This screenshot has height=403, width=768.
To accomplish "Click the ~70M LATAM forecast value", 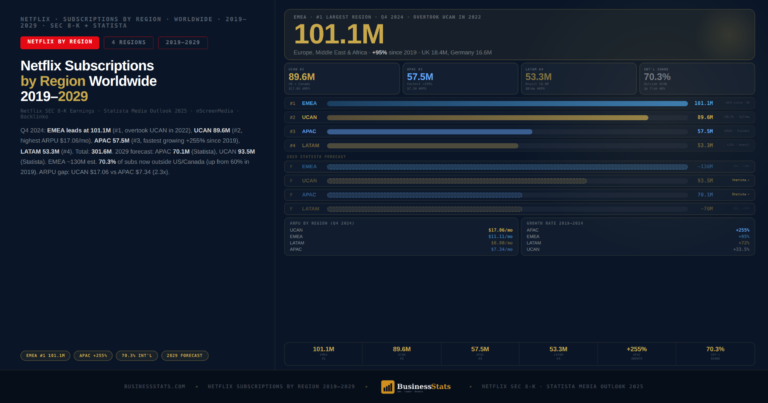I will click(x=706, y=209).
